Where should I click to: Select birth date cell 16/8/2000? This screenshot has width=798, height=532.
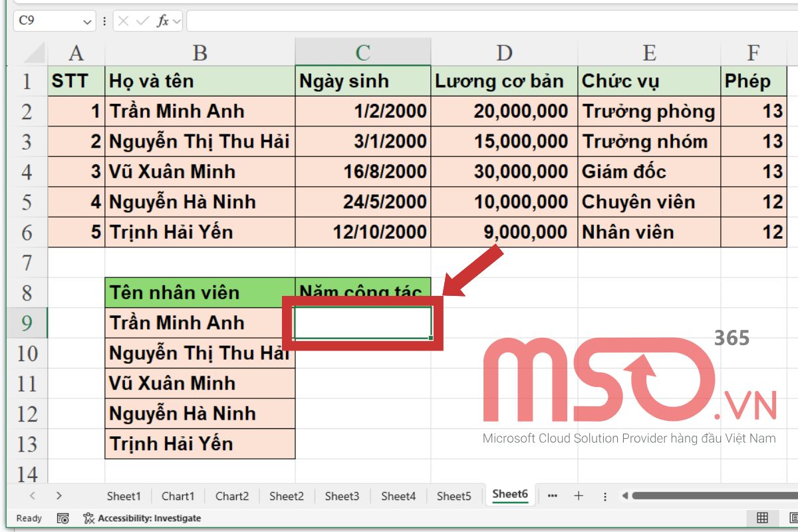(x=363, y=172)
